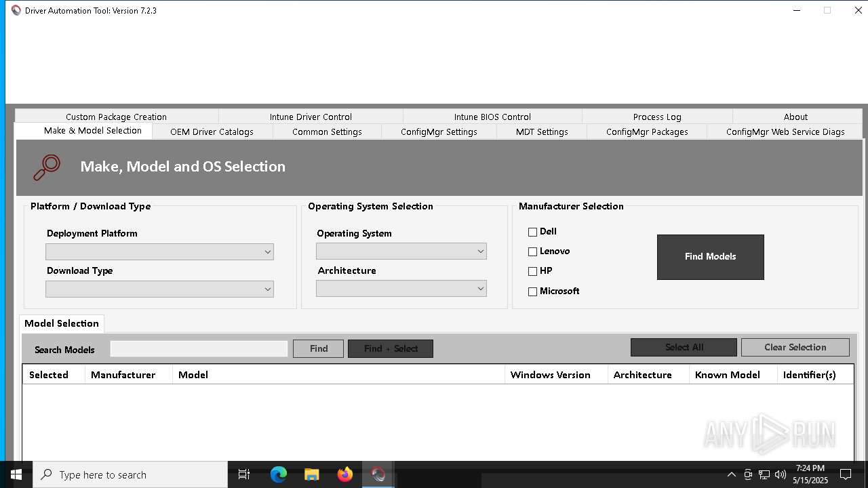
Task: Open ConfigMgr Packages tab
Action: [x=647, y=131]
